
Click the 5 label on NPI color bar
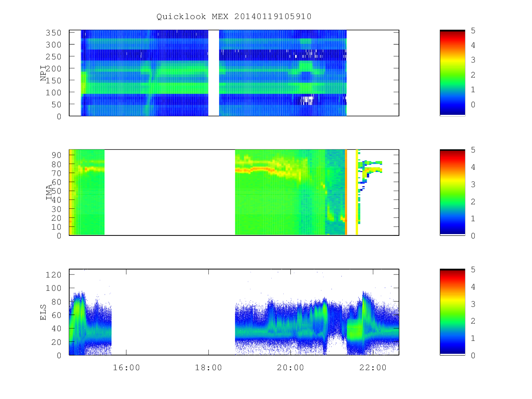tap(473, 30)
